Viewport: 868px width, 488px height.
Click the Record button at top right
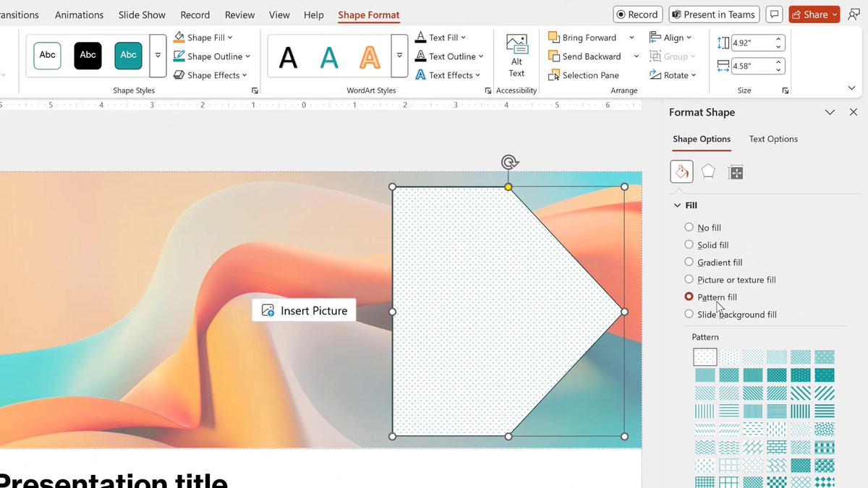pyautogui.click(x=637, y=14)
